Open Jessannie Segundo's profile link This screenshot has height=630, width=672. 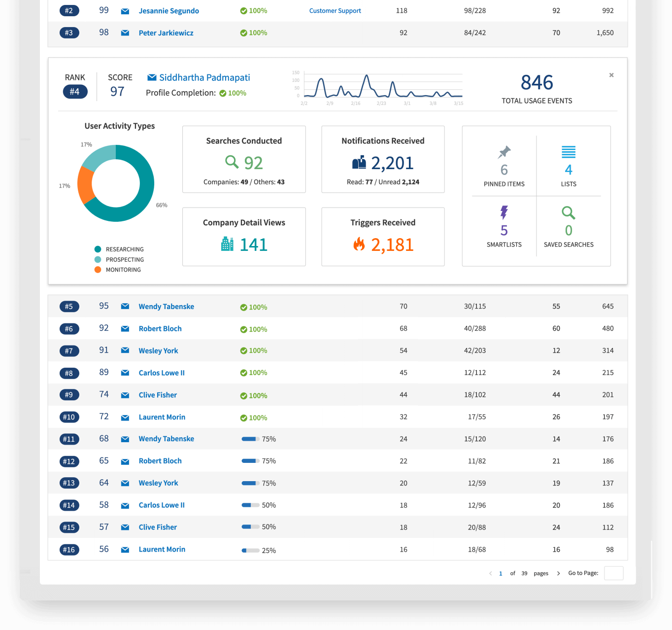click(168, 10)
